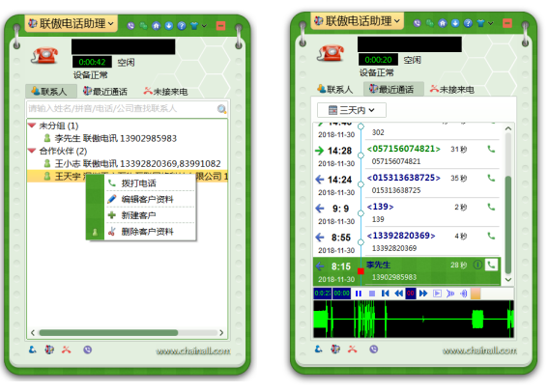The width and height of the screenshot is (549, 392).
Task: Click the download arrow icon in call-history window titlebar
Action: tap(455, 23)
